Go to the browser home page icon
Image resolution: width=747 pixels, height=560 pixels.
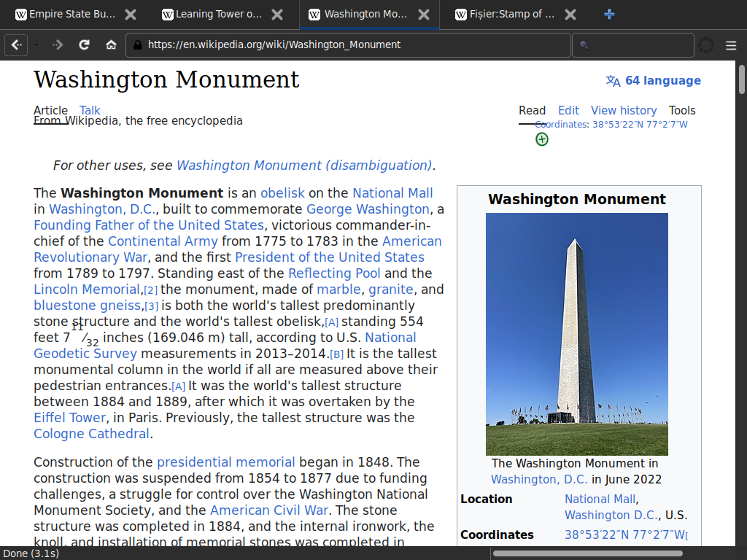(111, 44)
